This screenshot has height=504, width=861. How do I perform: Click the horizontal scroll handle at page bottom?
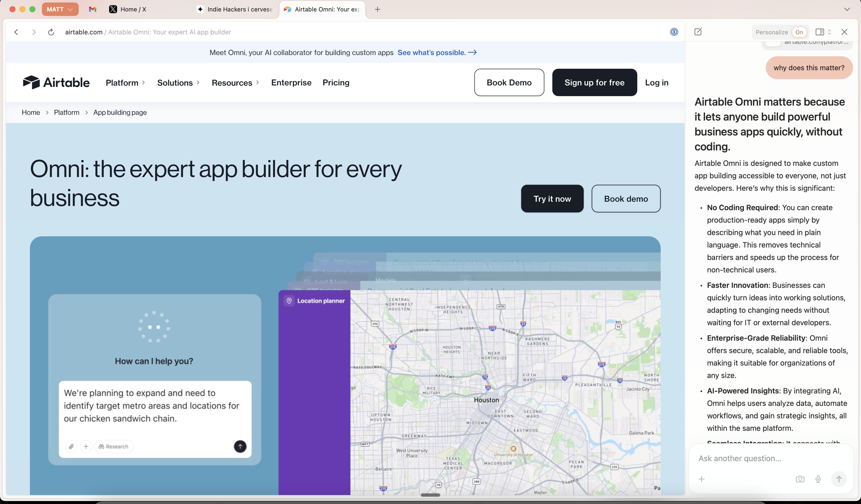(x=430, y=495)
